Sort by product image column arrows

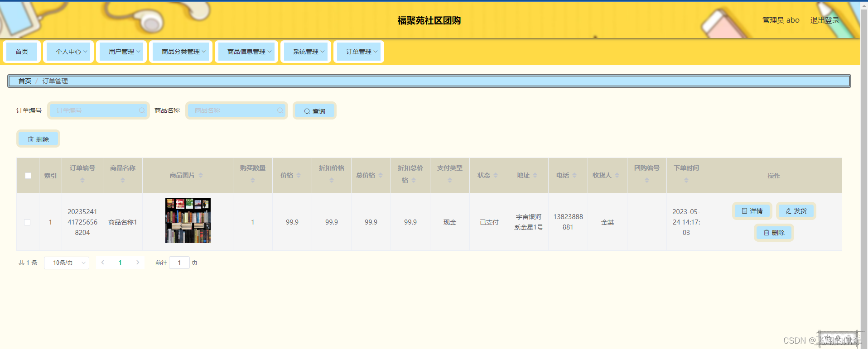(x=201, y=175)
